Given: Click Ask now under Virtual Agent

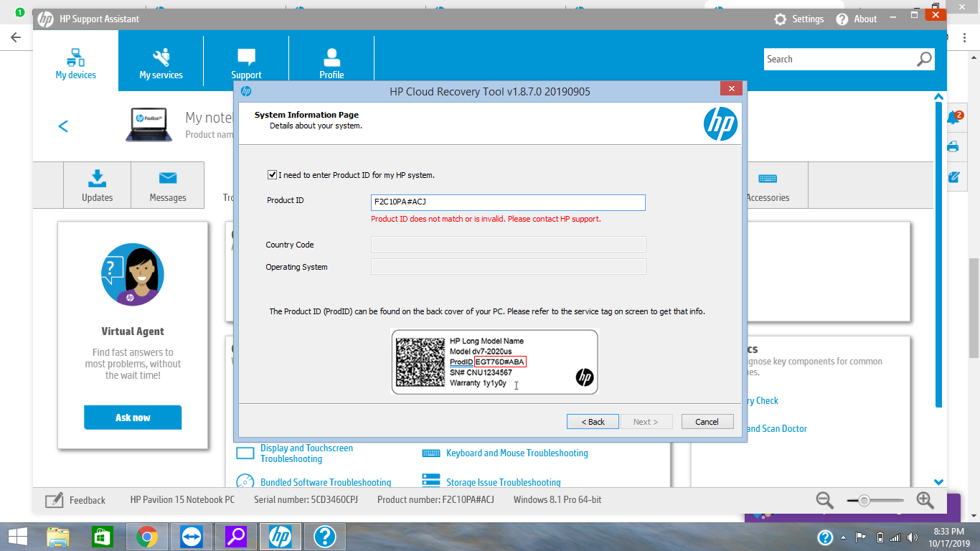Looking at the screenshot, I should tap(133, 418).
